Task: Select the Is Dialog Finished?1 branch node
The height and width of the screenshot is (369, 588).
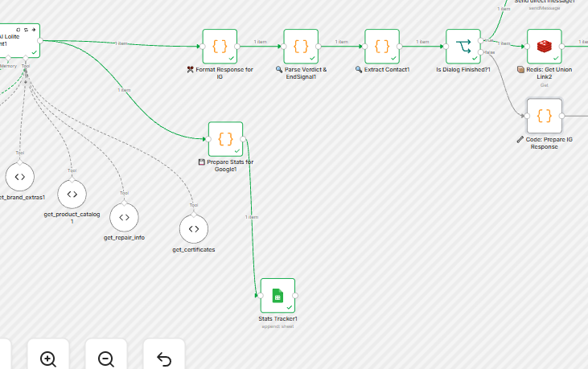Action: click(x=463, y=47)
